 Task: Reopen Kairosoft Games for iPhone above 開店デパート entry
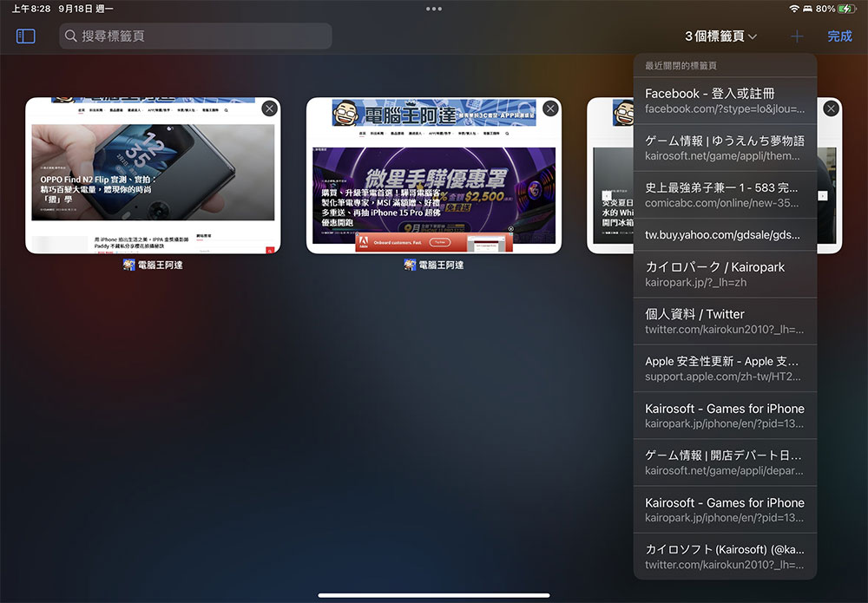(x=725, y=416)
